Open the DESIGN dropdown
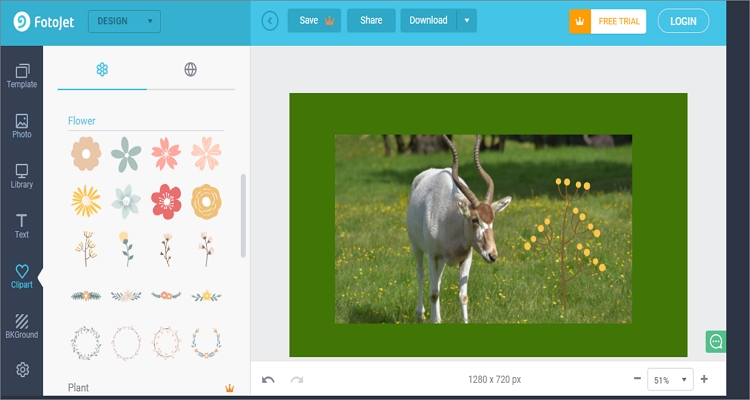 click(124, 22)
